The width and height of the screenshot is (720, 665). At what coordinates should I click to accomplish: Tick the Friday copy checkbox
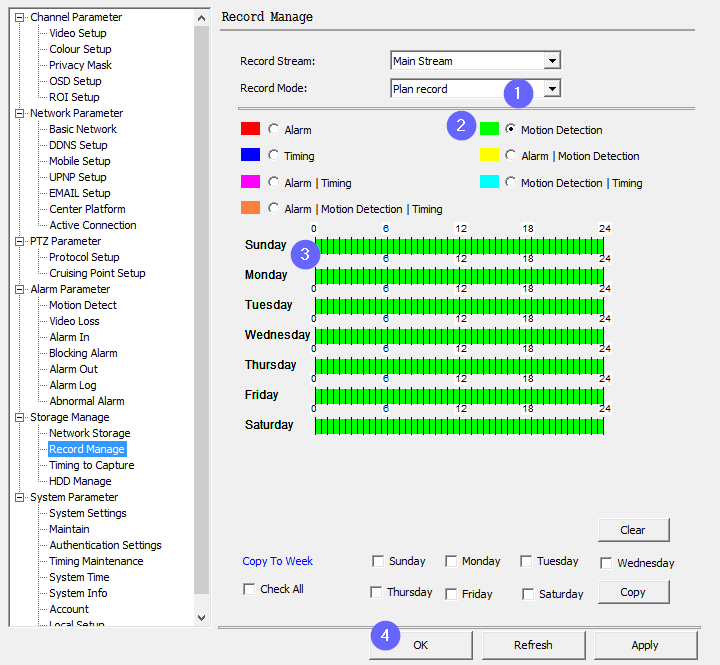pos(451,594)
